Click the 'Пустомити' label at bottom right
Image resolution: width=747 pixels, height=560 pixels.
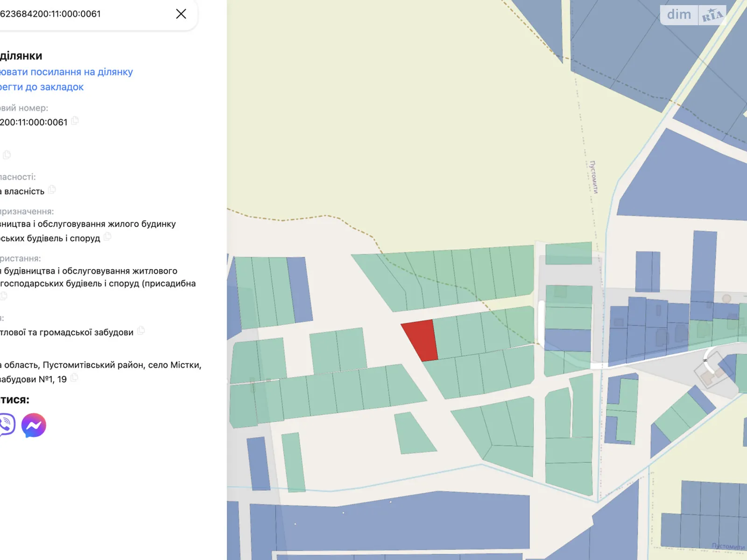coord(727,546)
